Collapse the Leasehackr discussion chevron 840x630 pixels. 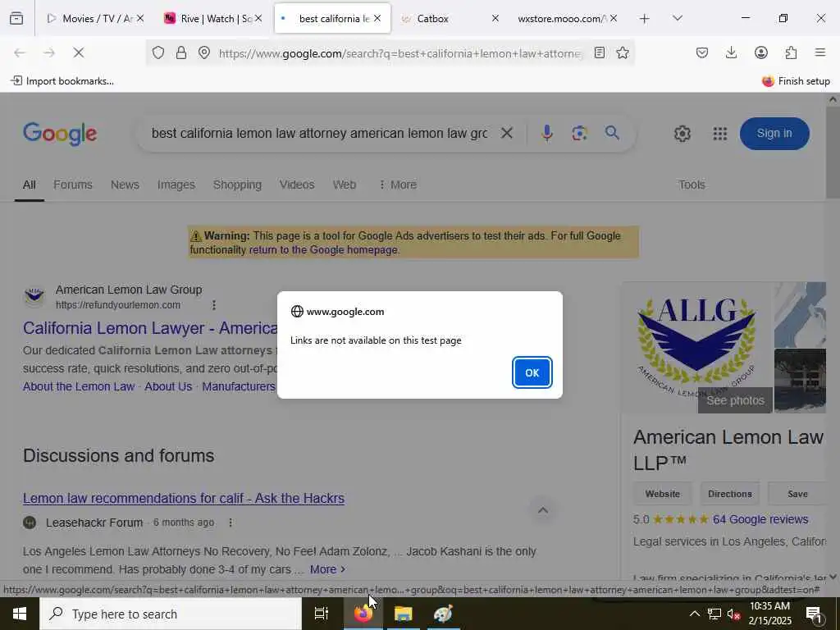click(543, 510)
